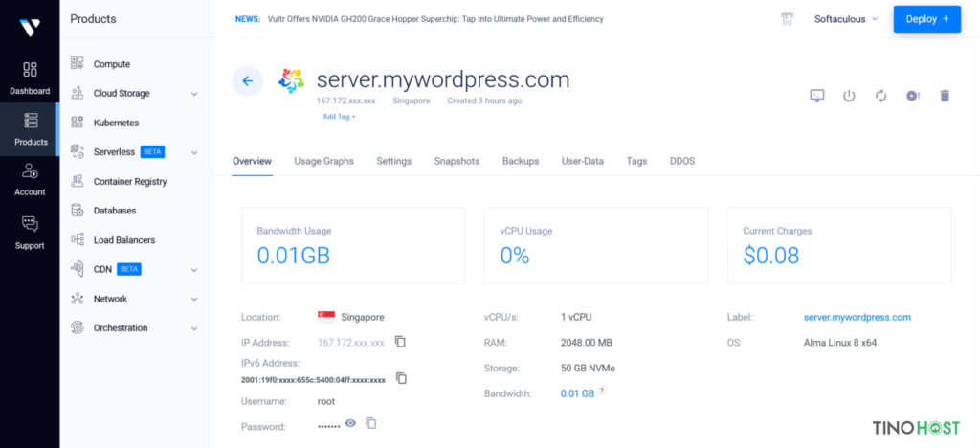Expand the Serverless submenu chevron
Screen dimensions: 980x448
(194, 152)
